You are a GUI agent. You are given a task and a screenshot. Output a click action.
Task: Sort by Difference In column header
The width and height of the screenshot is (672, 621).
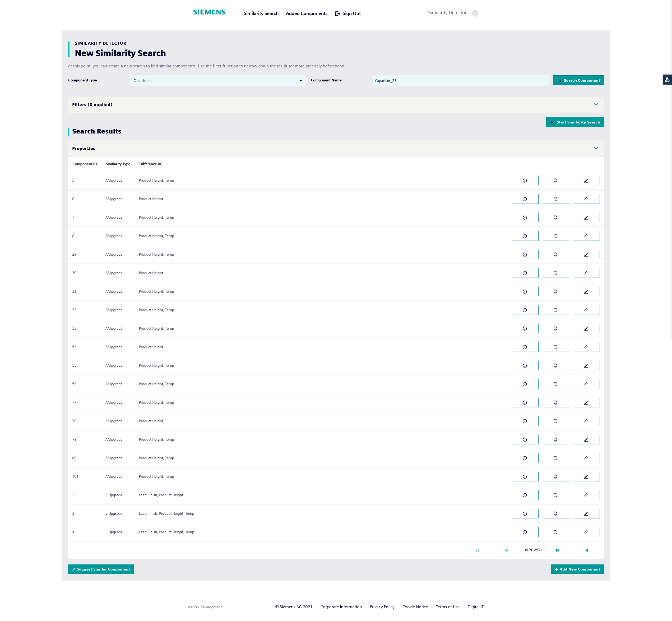click(x=150, y=164)
